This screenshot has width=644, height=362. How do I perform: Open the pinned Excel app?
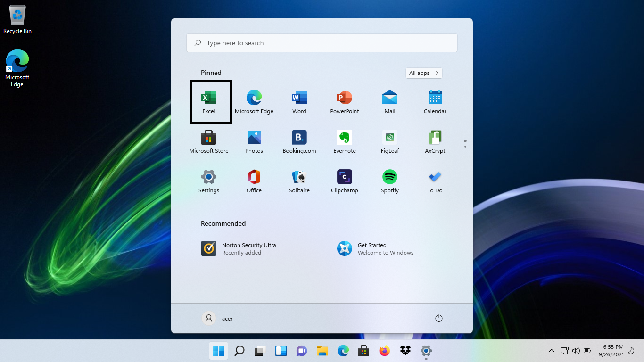[x=209, y=102]
